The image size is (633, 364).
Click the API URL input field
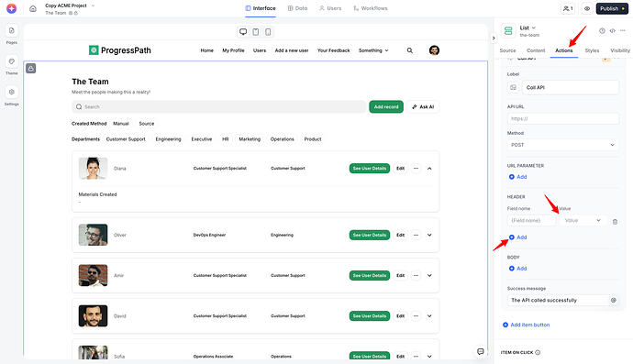[x=562, y=118]
